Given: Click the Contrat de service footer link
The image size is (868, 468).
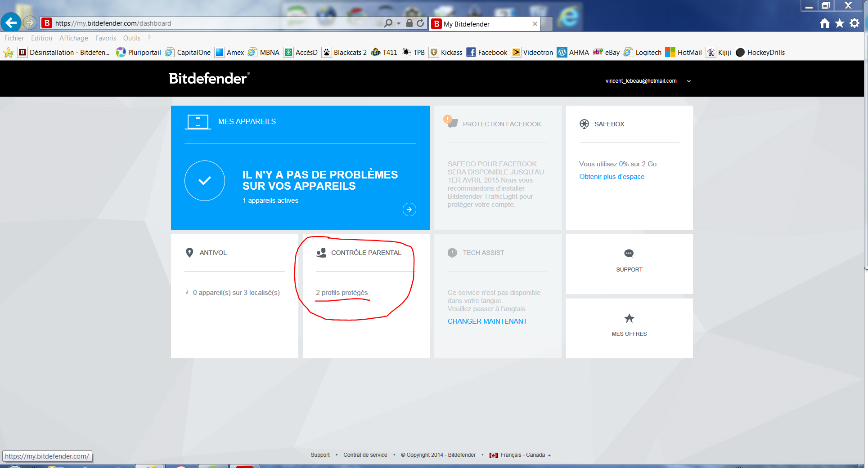Looking at the screenshot, I should pos(365,455).
